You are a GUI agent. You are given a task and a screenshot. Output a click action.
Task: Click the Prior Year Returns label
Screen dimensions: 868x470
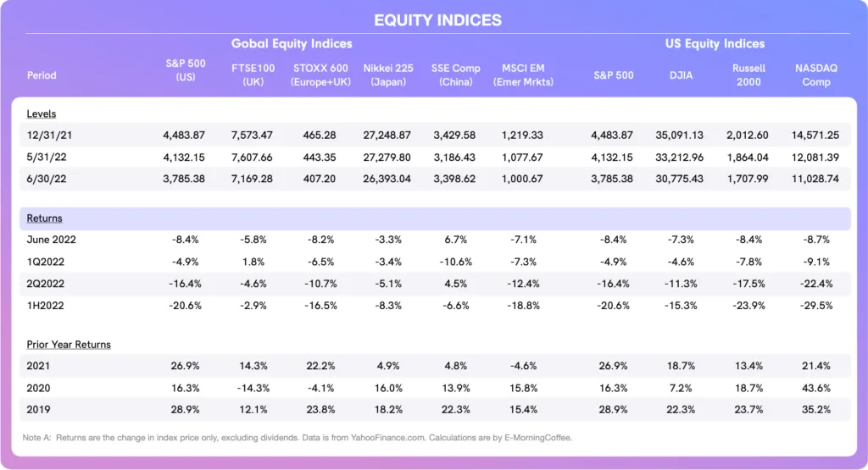69,345
